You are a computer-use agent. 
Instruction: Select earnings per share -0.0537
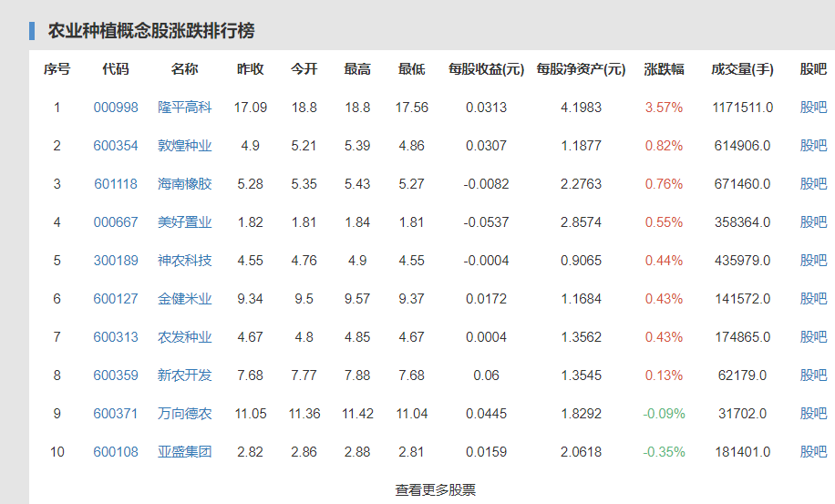pyautogui.click(x=486, y=222)
